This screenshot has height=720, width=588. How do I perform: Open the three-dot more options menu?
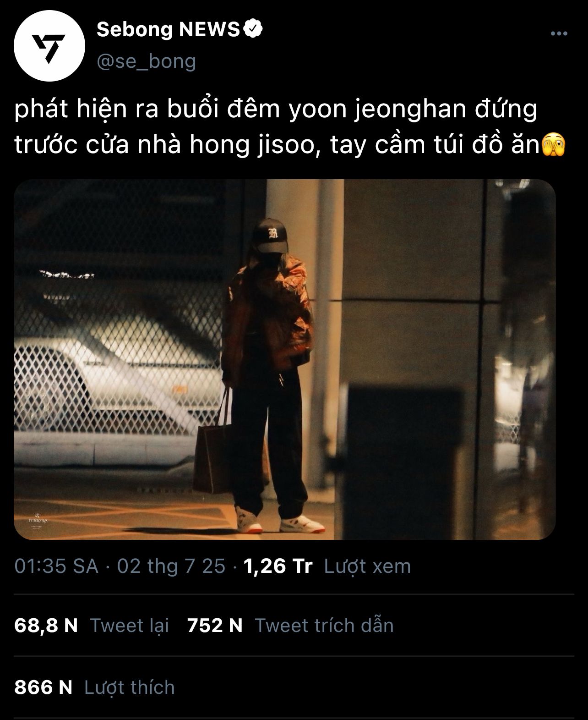coord(559,33)
